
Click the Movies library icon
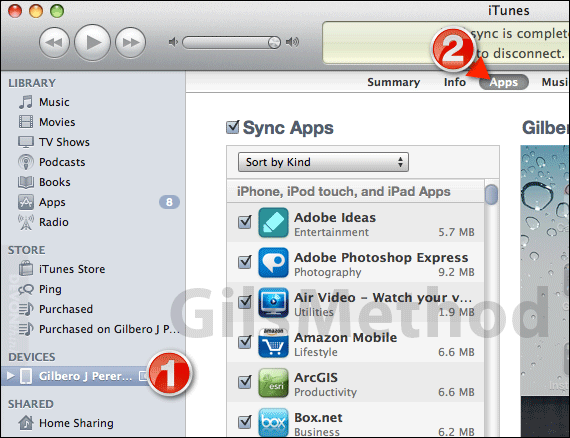pyautogui.click(x=26, y=122)
